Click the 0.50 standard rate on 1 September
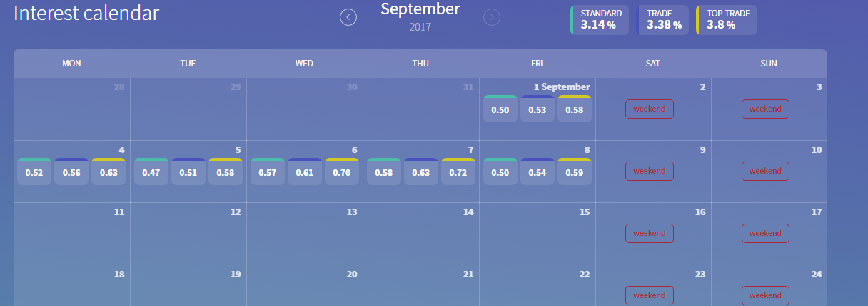The image size is (868, 306). click(x=500, y=109)
